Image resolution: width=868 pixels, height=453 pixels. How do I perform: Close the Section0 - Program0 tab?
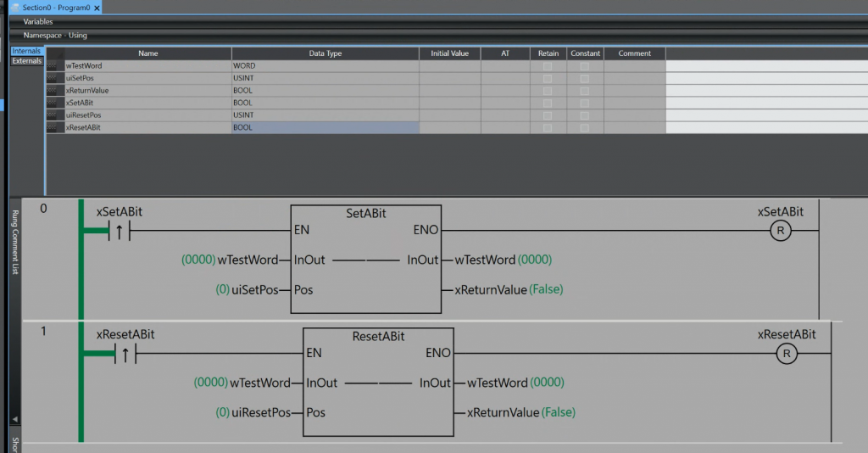click(x=97, y=7)
